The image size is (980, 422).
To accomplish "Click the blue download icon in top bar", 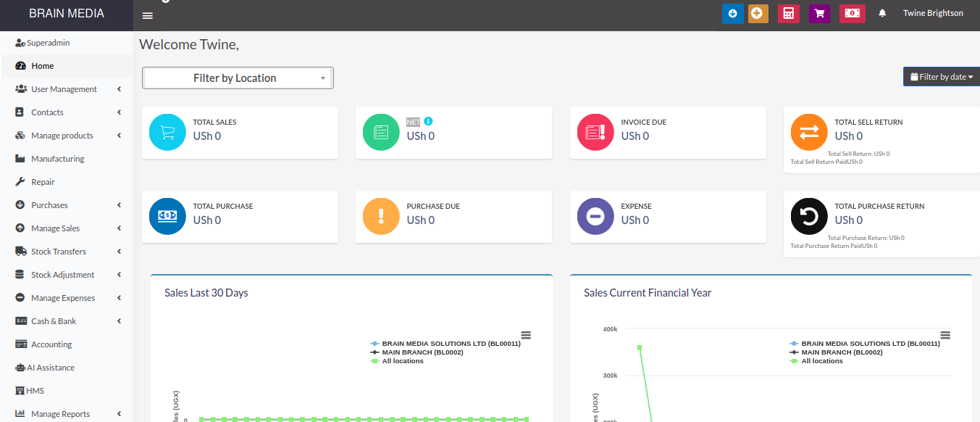I will 732,13.
